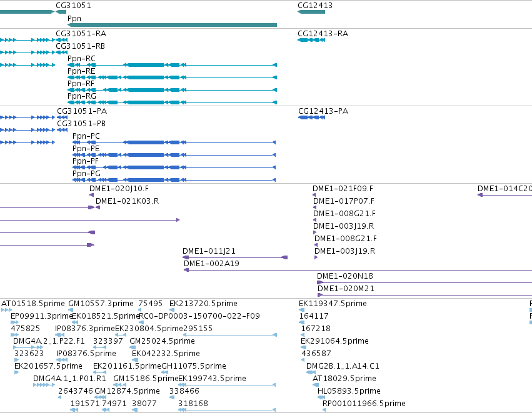The width and height of the screenshot is (532, 413).
Task: Click the RC0-DP0003-150700-022-F09 label
Action: tap(199, 316)
